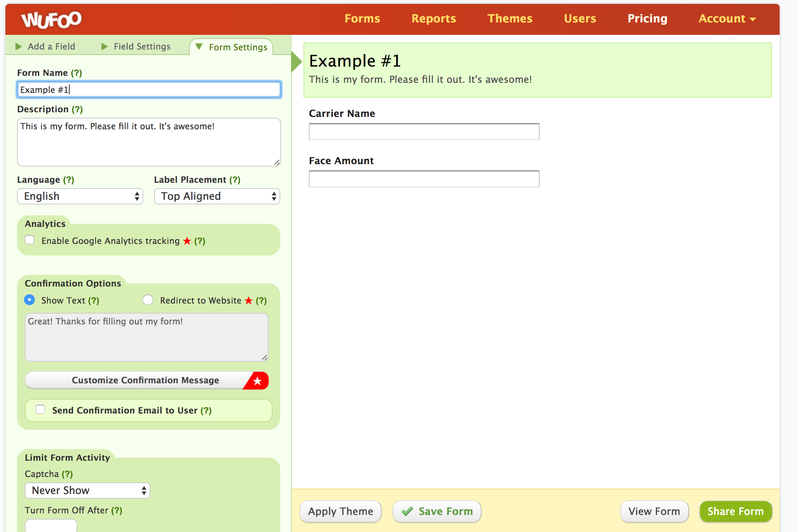799x532 pixels.
Task: Click the Carrier Name field in preview
Action: click(424, 132)
